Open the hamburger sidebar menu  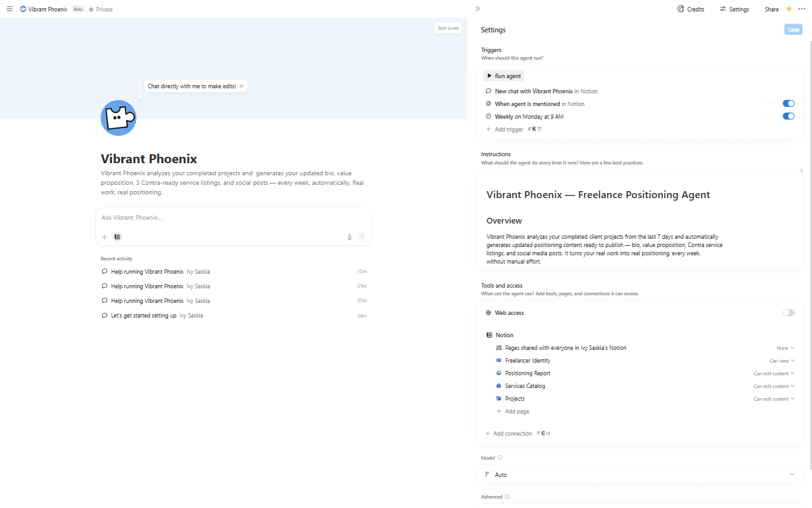[x=10, y=9]
